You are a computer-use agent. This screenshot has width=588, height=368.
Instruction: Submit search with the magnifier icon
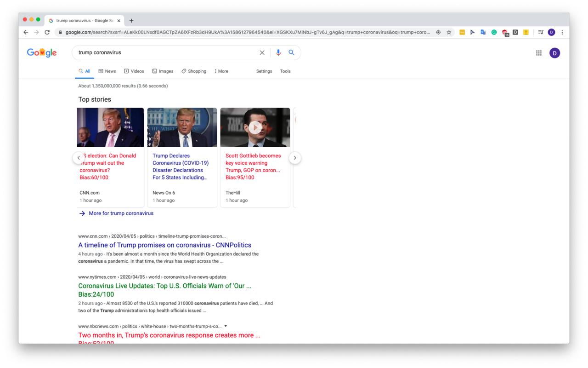point(291,52)
